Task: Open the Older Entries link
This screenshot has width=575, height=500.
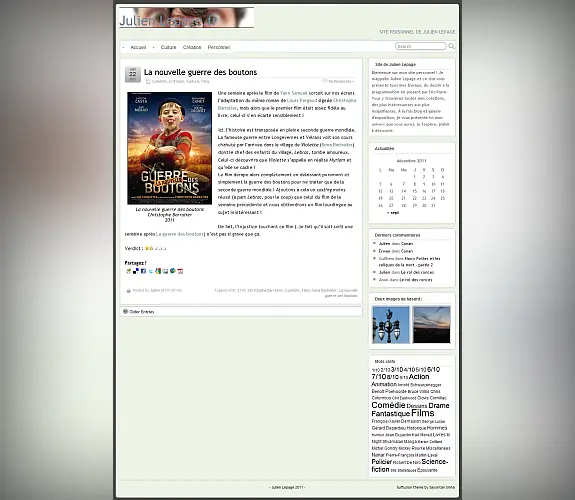Action: [x=142, y=312]
